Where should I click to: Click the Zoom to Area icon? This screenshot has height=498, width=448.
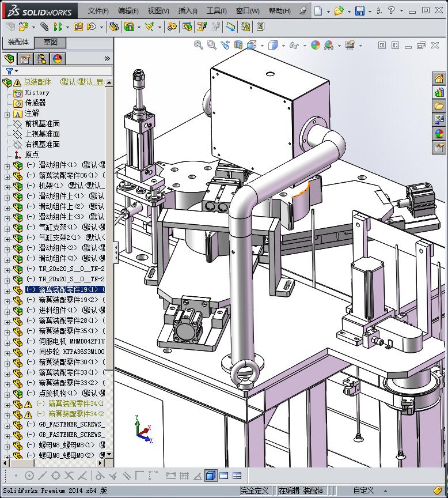(212, 45)
